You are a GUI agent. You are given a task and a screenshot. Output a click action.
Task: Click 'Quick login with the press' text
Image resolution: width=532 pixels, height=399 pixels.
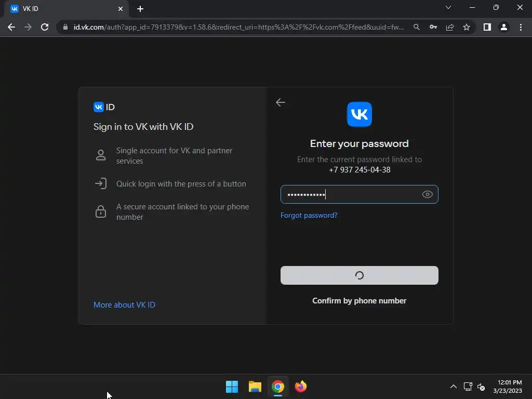click(x=181, y=184)
